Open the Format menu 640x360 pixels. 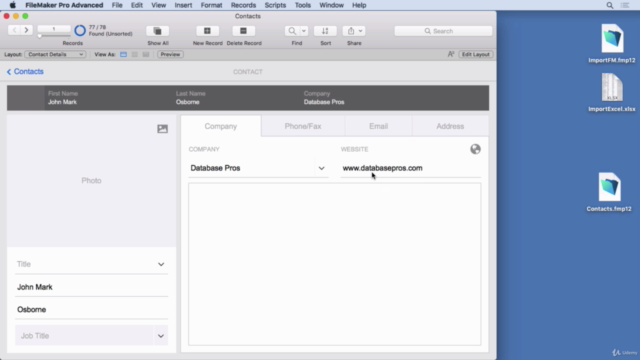pyautogui.click(x=211, y=5)
